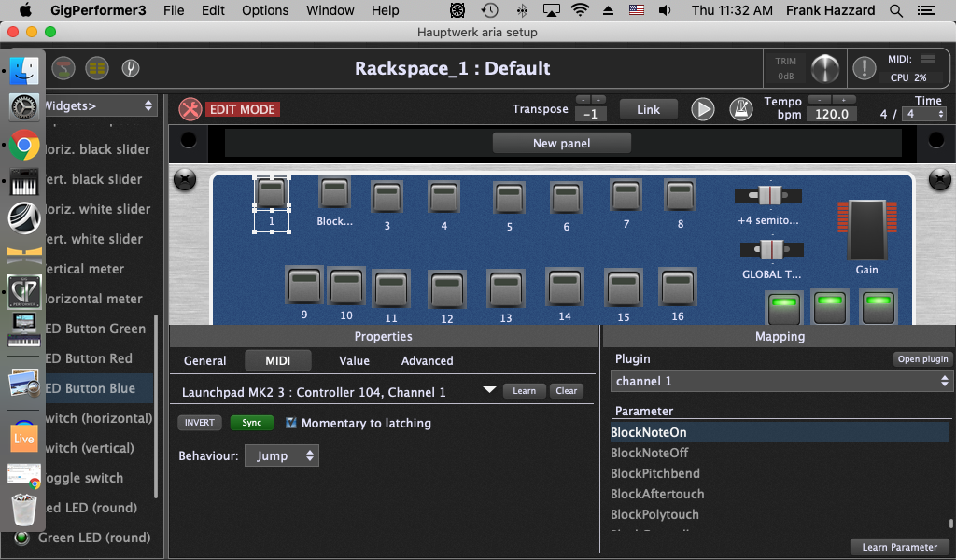Click the Trim knob

click(825, 68)
